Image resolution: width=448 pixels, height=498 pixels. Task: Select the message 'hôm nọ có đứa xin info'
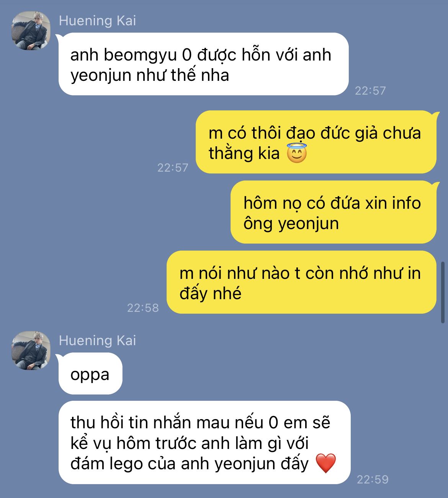[x=333, y=212]
